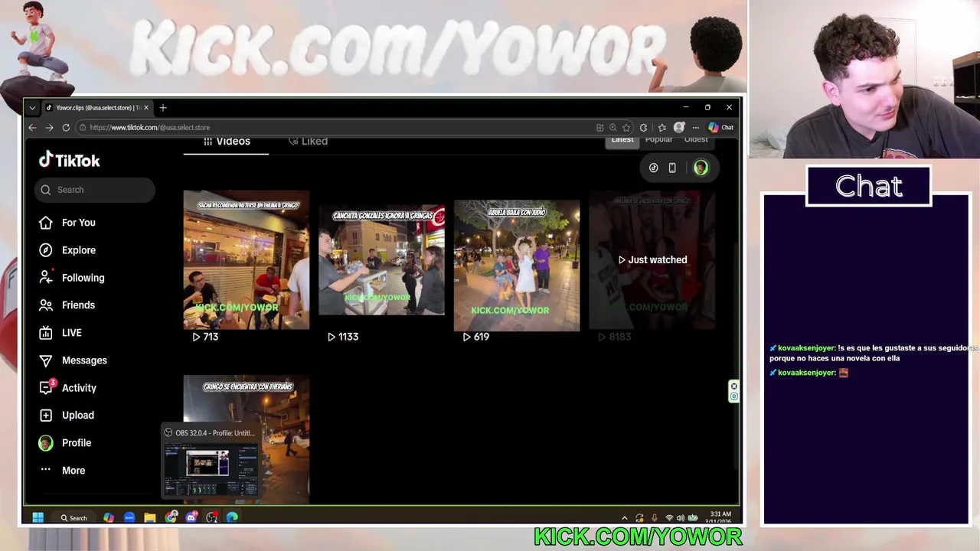Open the Favorites list icon
This screenshot has height=551, width=980.
(x=662, y=128)
